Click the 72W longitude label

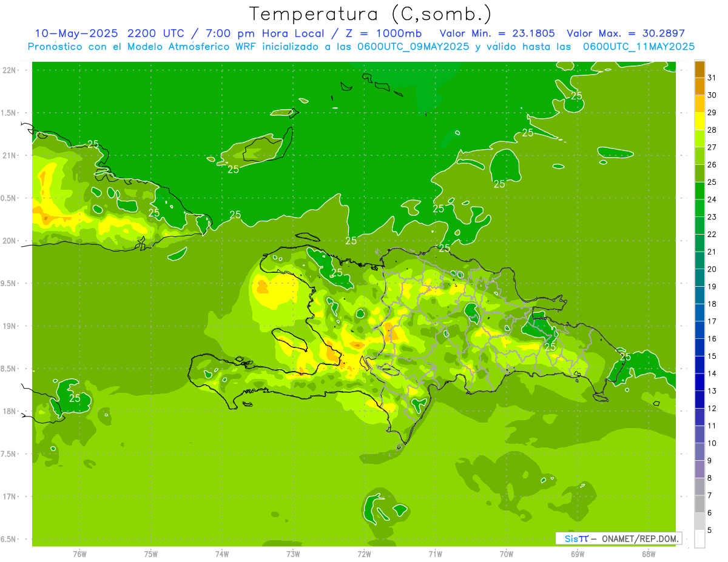click(x=364, y=554)
